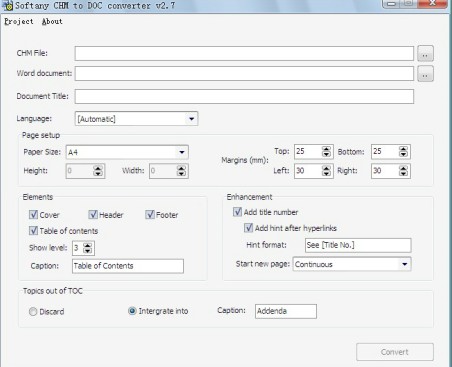The width and height of the screenshot is (452, 367).
Task: Open the About menu
Action: [x=52, y=21]
